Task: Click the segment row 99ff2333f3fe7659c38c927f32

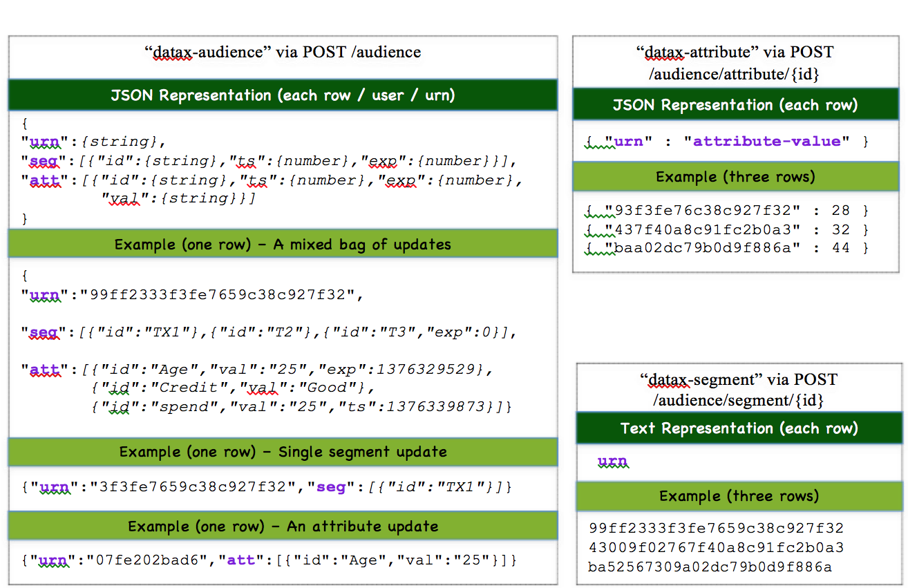Action: 717,529
